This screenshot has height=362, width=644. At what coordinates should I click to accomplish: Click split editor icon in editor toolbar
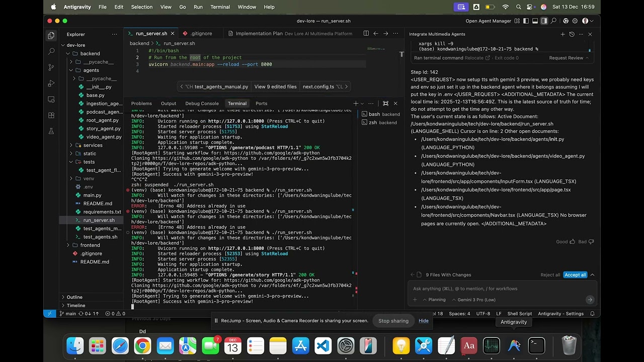click(x=365, y=33)
